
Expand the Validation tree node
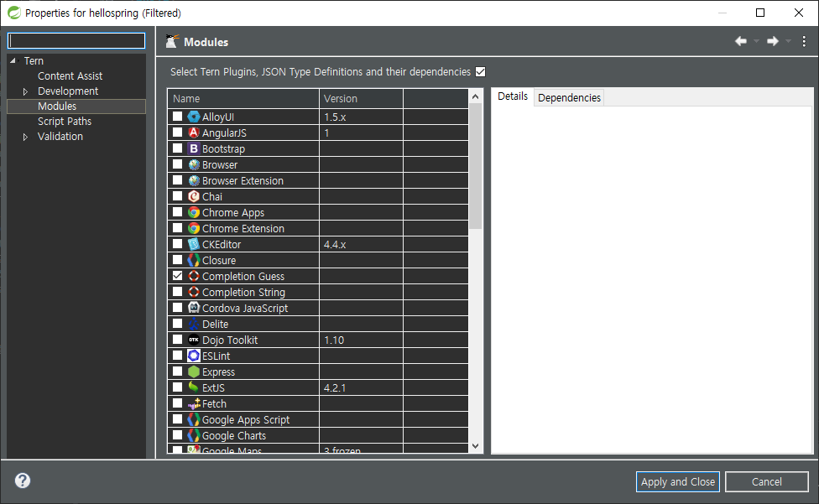point(25,137)
